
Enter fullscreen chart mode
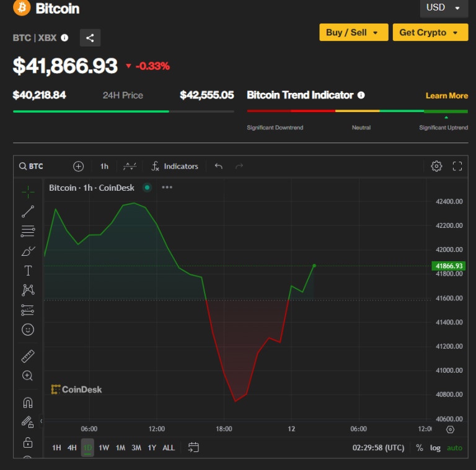[x=457, y=166]
